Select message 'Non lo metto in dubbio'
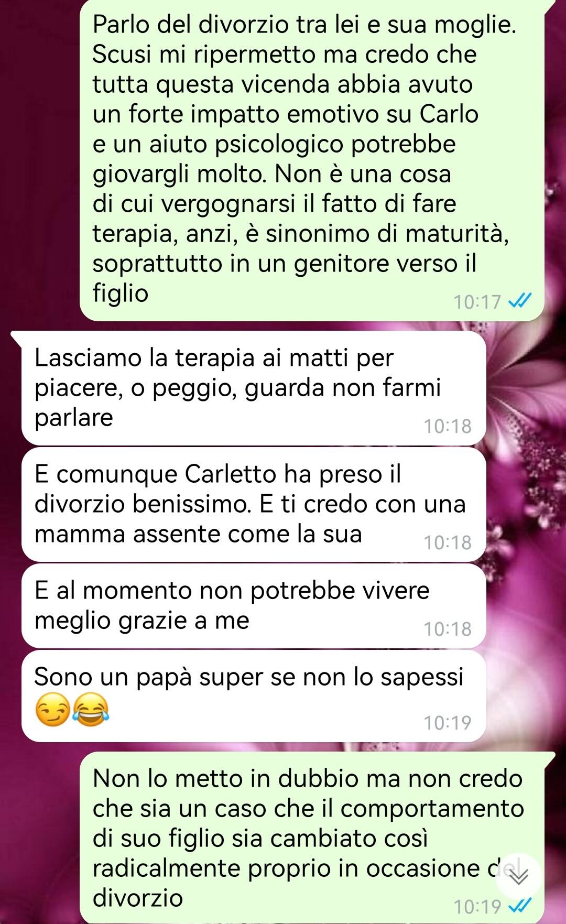 click(x=312, y=838)
